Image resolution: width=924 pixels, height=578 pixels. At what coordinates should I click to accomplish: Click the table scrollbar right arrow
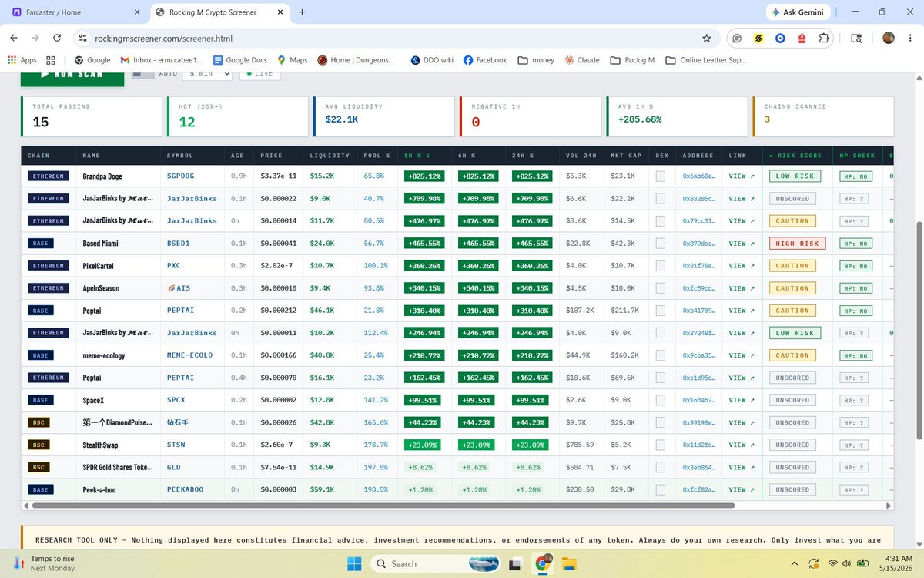889,506
